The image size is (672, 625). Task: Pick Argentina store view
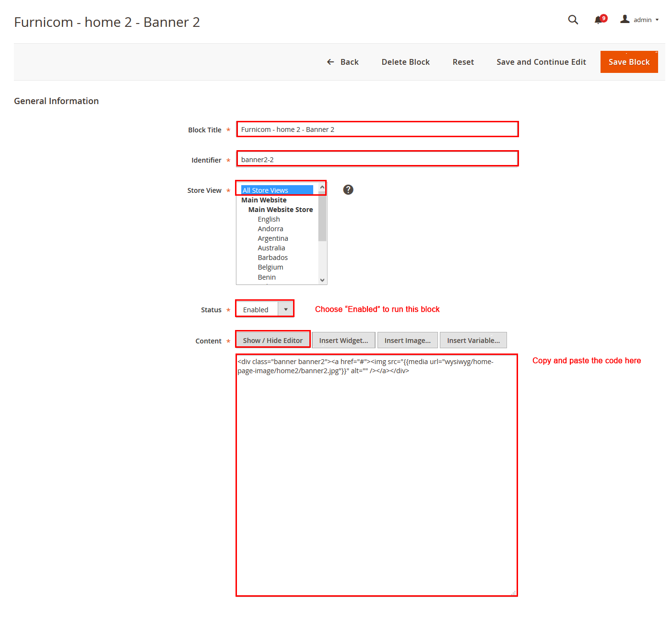273,238
